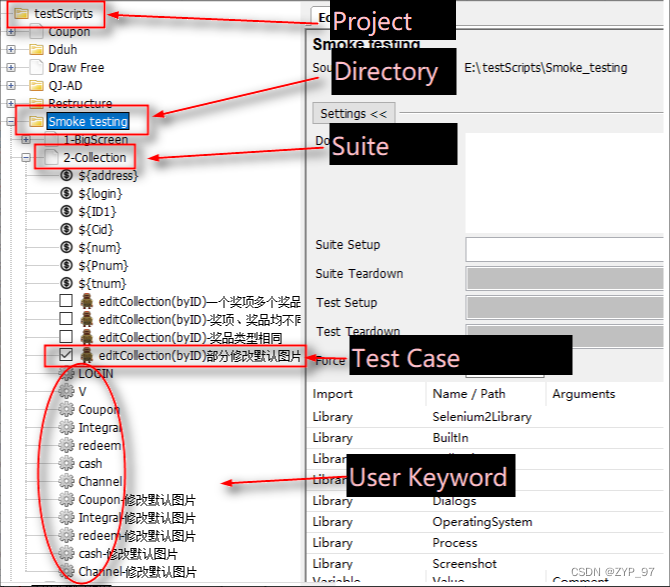Click the Suite Setup input field
This screenshot has width=670, height=587.
[564, 249]
